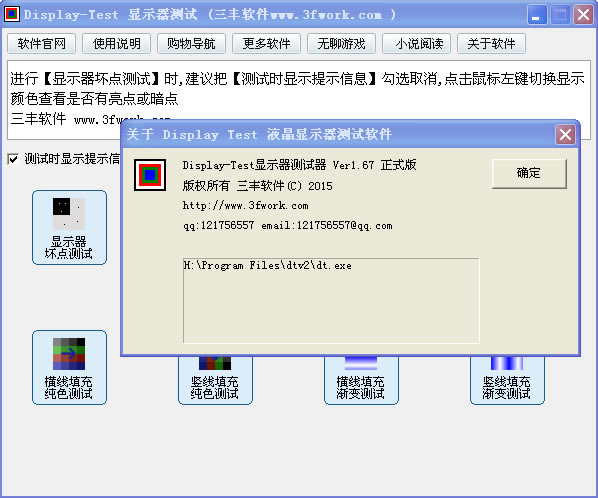Click the Display-Test logo in About dialog
Viewport: 598px width, 498px height.
(x=150, y=175)
